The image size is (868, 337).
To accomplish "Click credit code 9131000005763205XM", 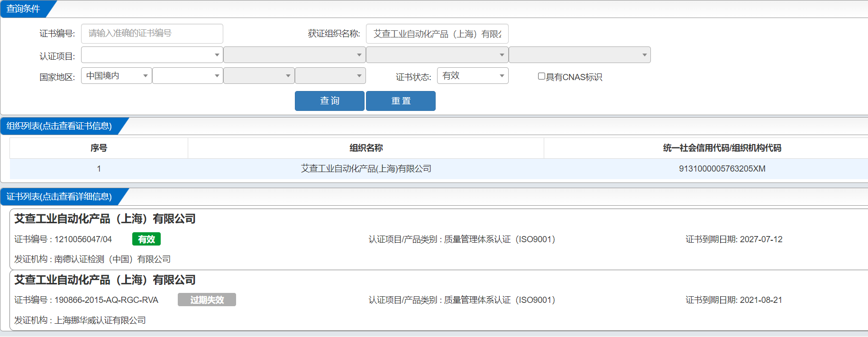I will [722, 169].
